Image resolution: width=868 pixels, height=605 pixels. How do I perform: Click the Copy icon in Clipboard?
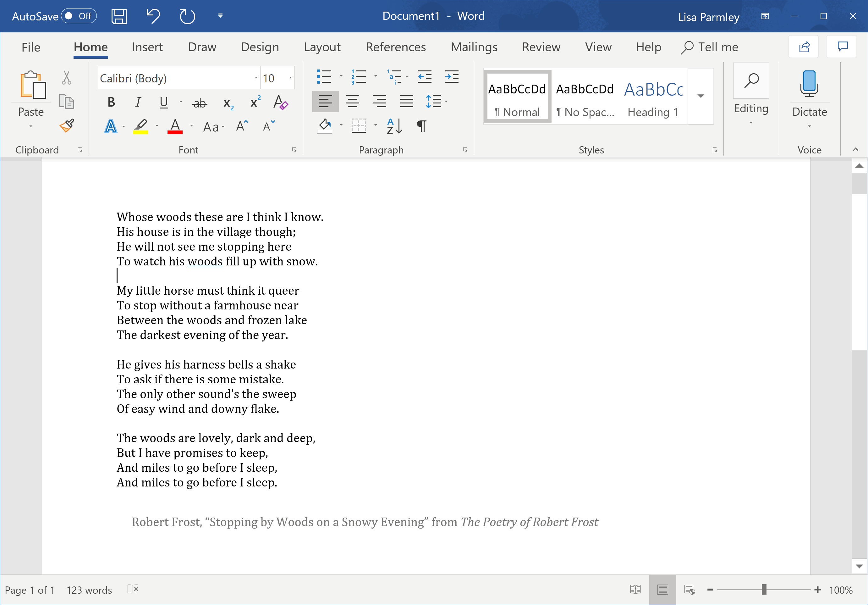click(67, 101)
